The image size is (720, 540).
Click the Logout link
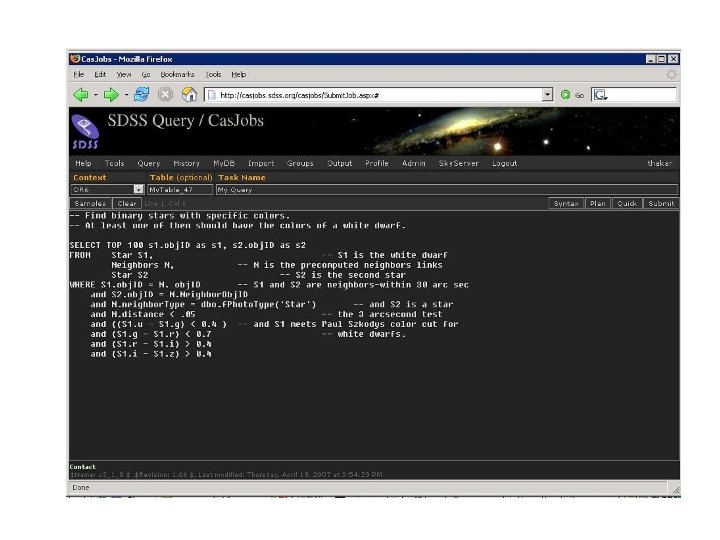[504, 163]
